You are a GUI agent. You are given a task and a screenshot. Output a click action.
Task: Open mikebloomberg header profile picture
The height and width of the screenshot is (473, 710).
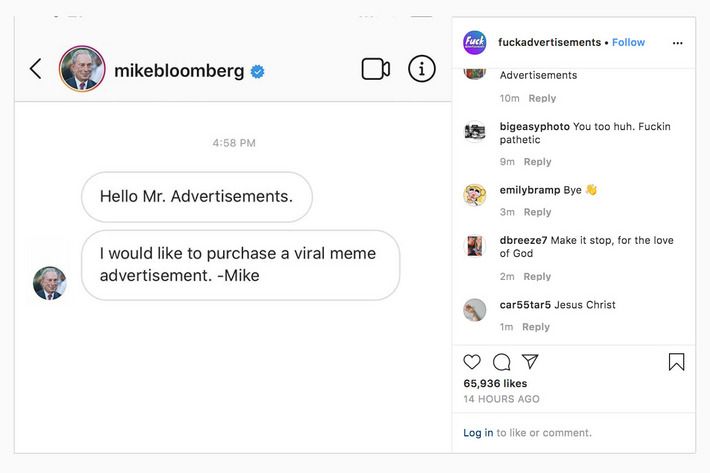tap(82, 69)
